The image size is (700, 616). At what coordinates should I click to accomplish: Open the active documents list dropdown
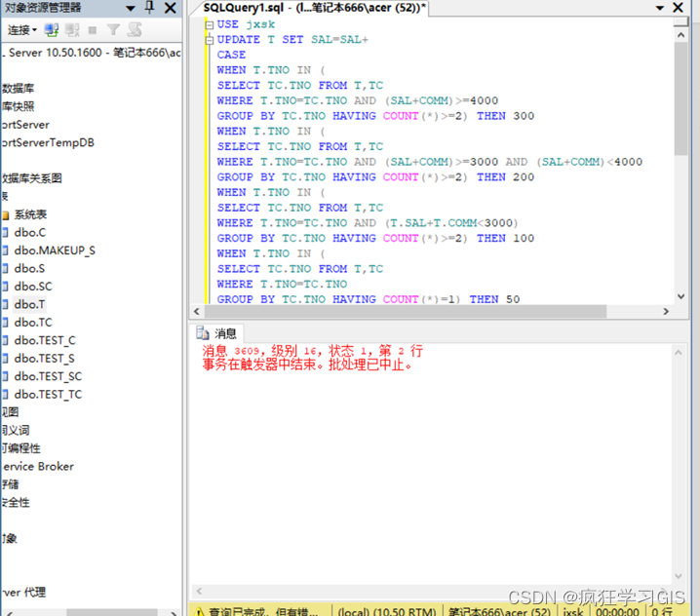(659, 8)
